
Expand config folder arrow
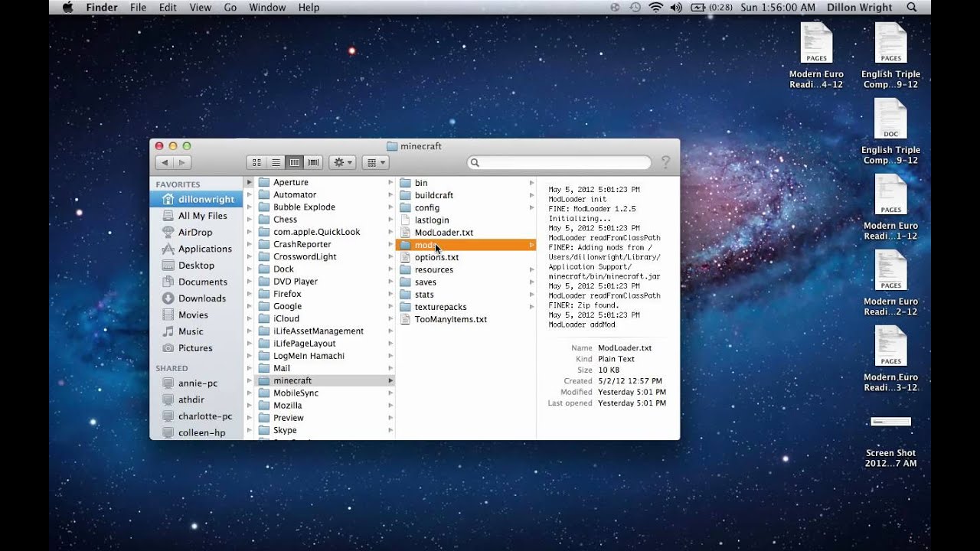(x=531, y=207)
